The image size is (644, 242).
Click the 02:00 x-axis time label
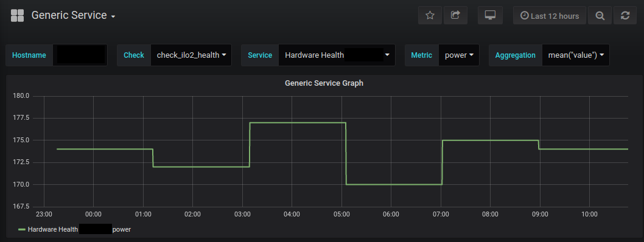[192, 215]
